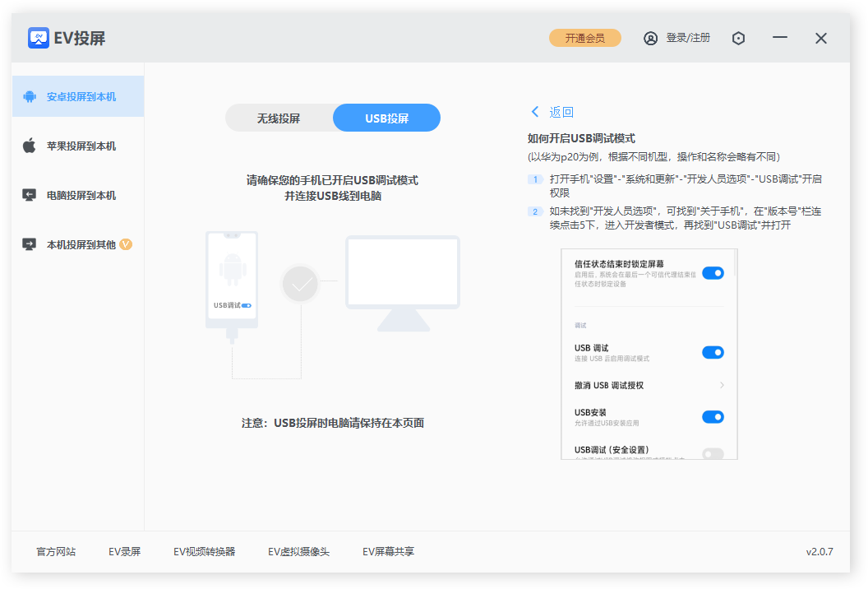The height and width of the screenshot is (589, 868).
Task: Toggle 信任状态结束时锁定屏幕 switch
Action: coord(713,273)
